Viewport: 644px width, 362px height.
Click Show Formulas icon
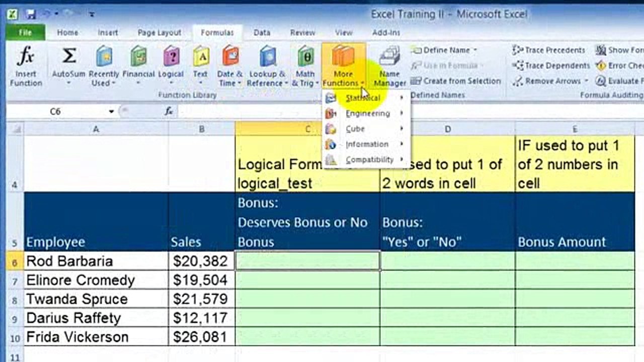(x=601, y=50)
